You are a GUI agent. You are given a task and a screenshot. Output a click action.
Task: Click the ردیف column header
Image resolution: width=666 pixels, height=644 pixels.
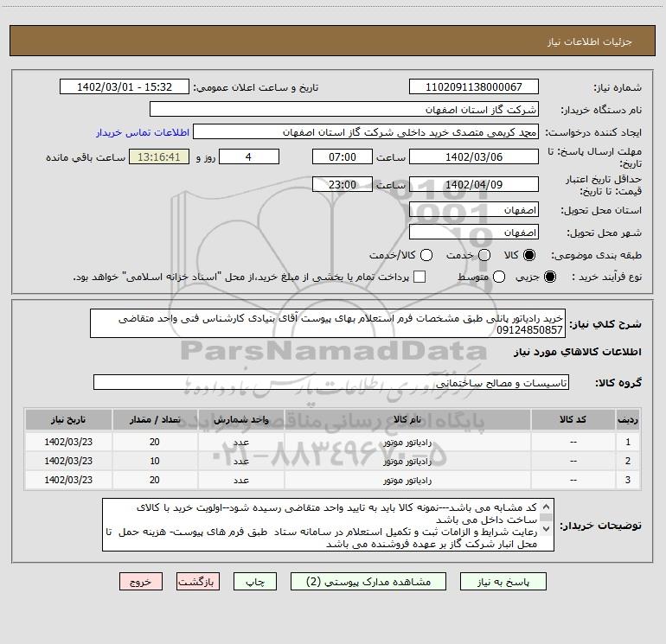coord(628,420)
